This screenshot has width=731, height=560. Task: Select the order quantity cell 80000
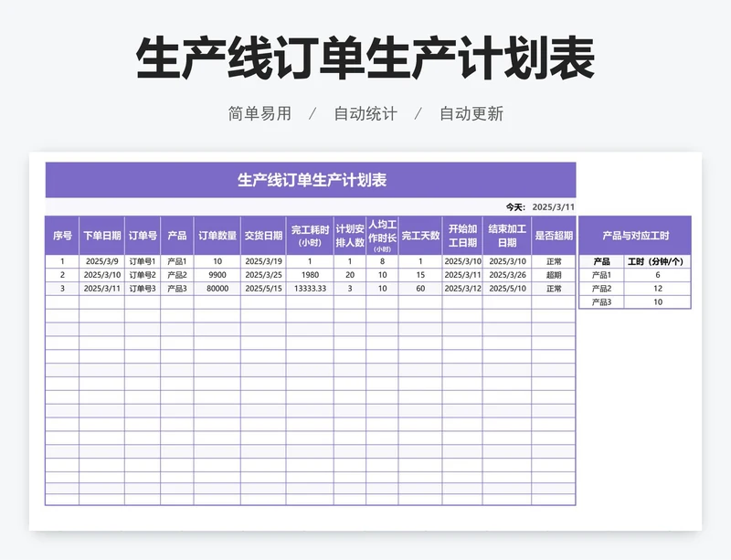pyautogui.click(x=217, y=289)
